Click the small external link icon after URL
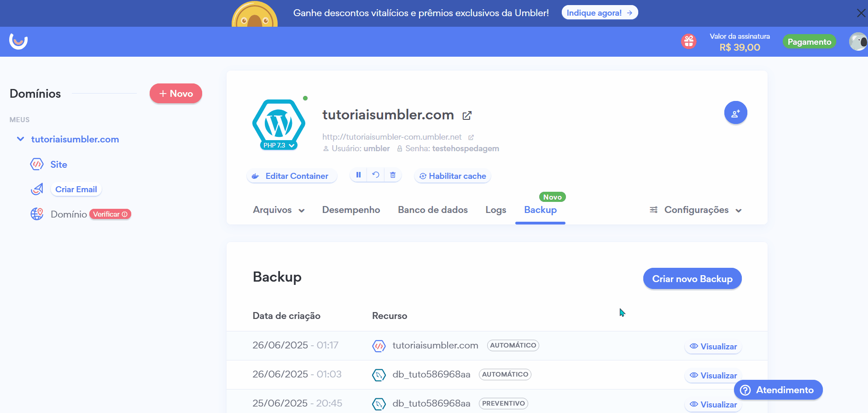This screenshot has height=413, width=868. [471, 137]
